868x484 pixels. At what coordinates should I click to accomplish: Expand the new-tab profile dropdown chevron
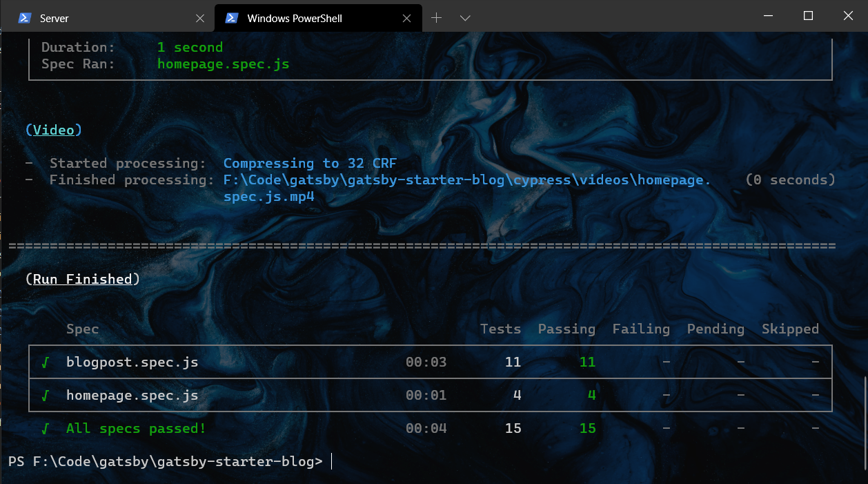tap(465, 18)
